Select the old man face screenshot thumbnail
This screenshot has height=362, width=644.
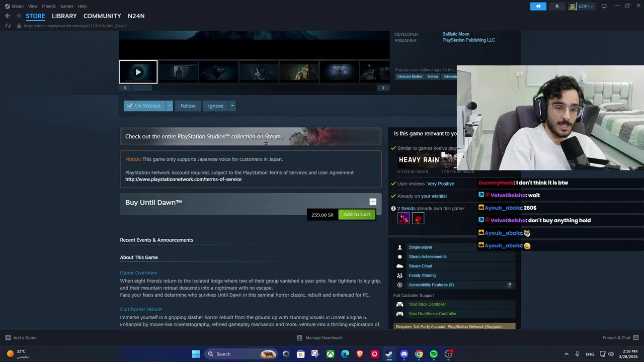[299, 72]
